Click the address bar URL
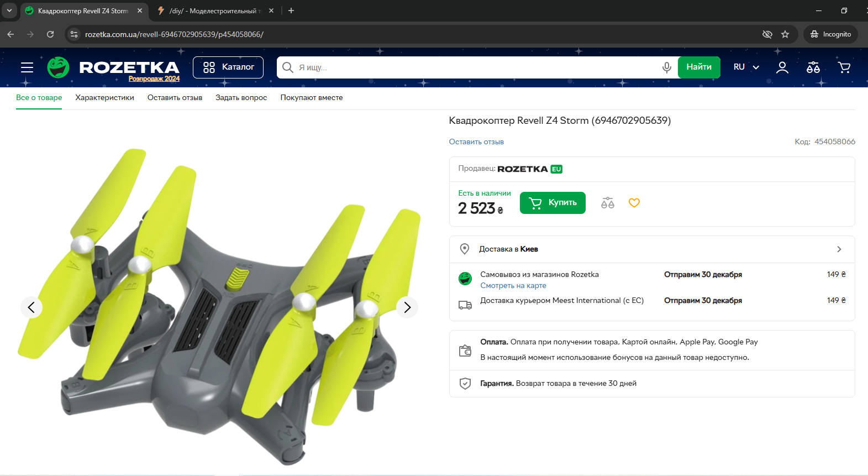 pos(174,34)
